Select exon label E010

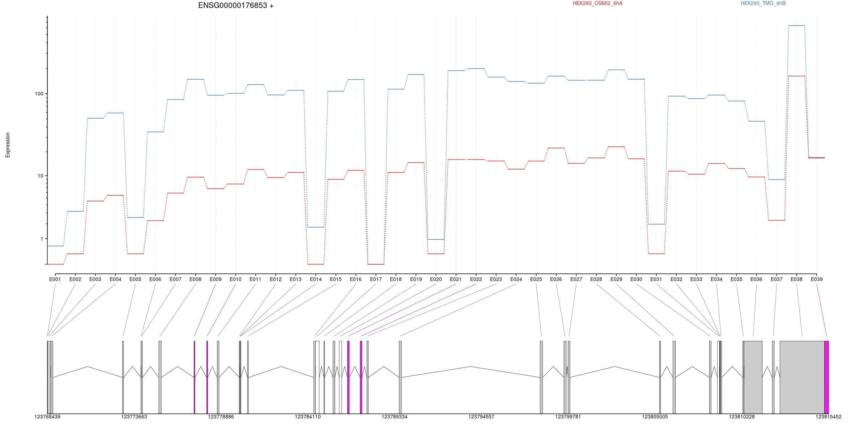point(235,279)
